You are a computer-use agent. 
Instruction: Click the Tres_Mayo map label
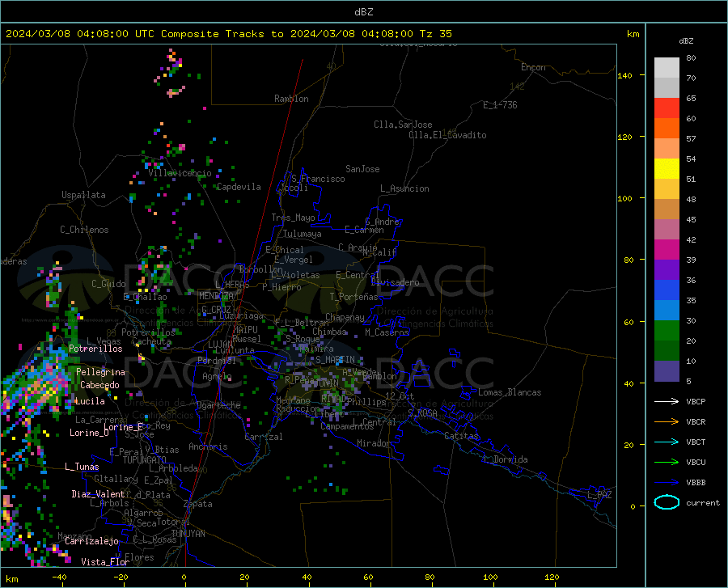point(293,218)
